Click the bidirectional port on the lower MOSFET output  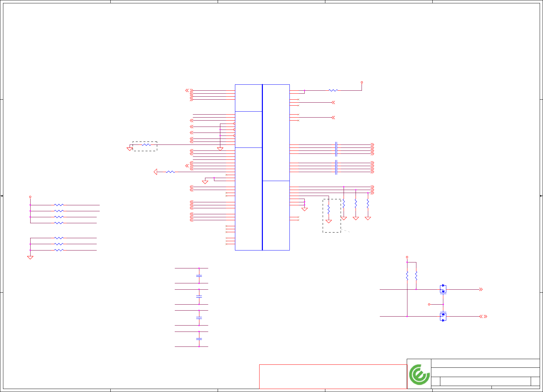[483, 317]
